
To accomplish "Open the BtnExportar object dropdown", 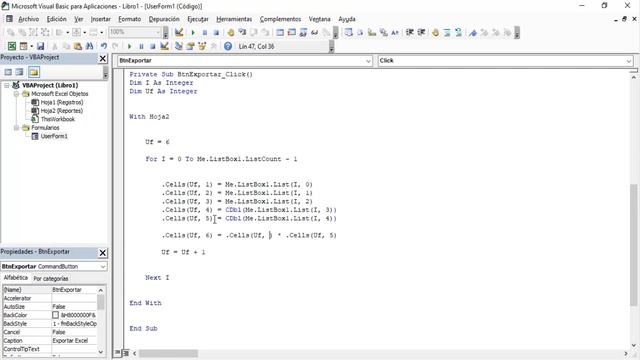I will (x=368, y=61).
